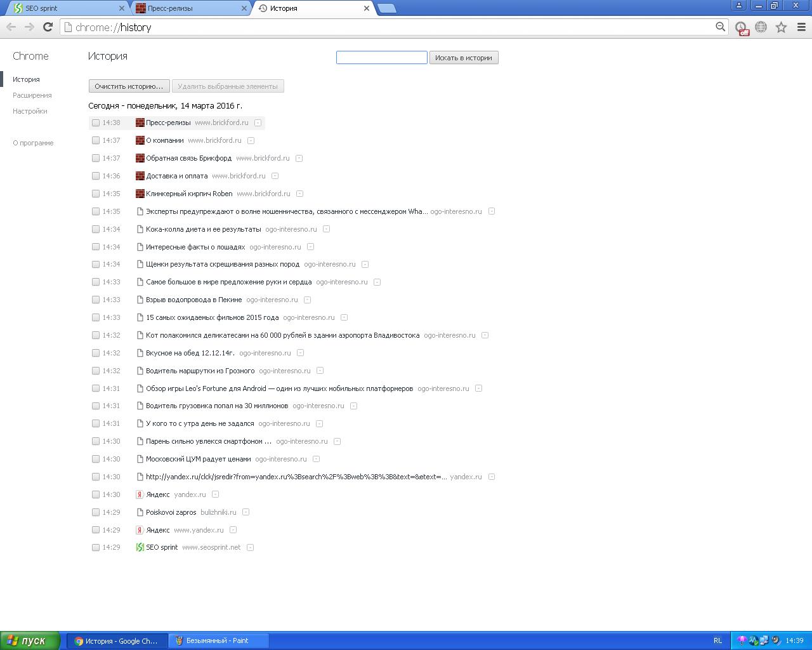Select the checkbox for Обратная связь Брикфорд
The height and width of the screenshot is (650, 812).
click(x=96, y=158)
